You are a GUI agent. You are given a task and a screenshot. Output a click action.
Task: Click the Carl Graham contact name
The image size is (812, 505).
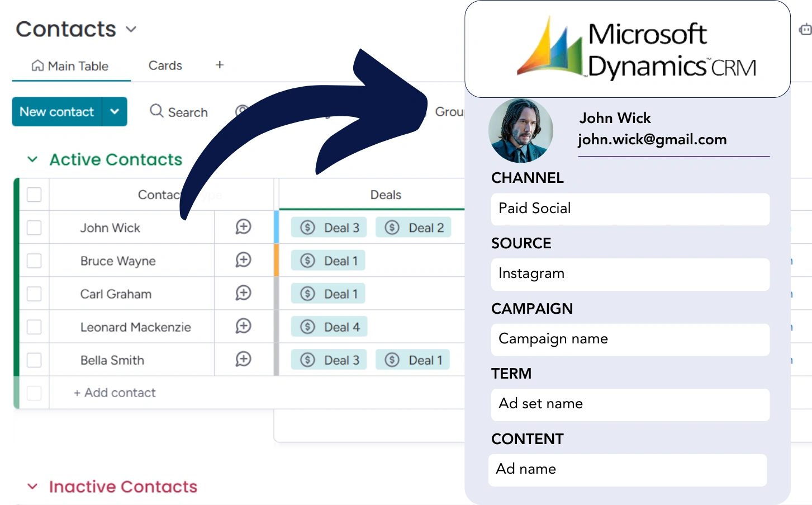tap(116, 294)
